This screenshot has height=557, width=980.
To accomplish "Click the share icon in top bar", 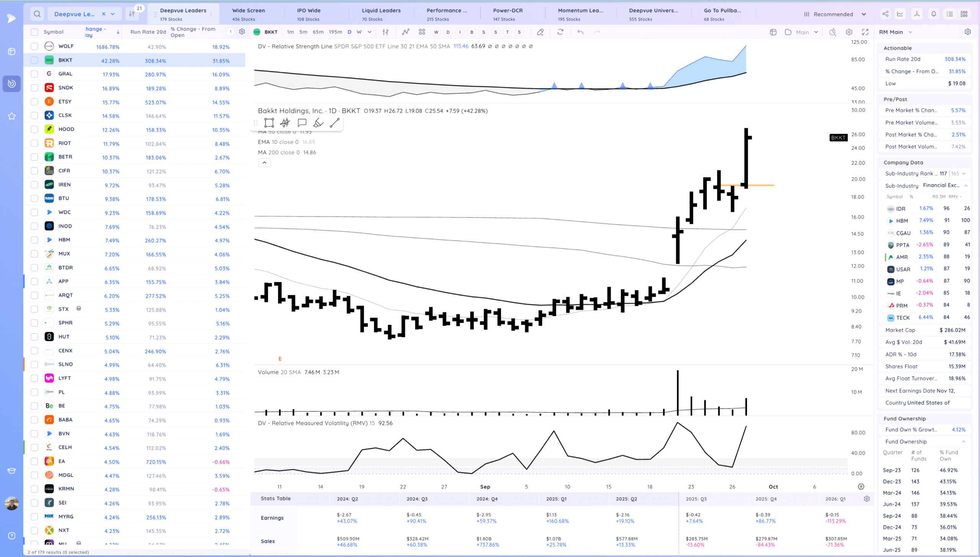I will pos(885,14).
